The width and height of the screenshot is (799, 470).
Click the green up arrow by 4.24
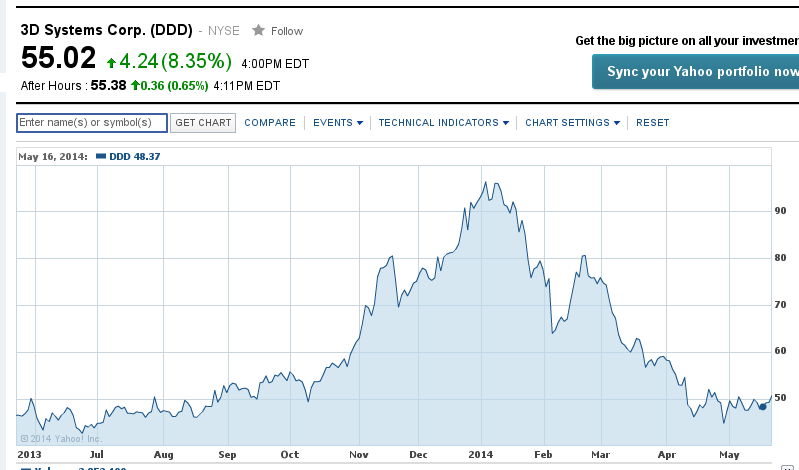tap(111, 63)
